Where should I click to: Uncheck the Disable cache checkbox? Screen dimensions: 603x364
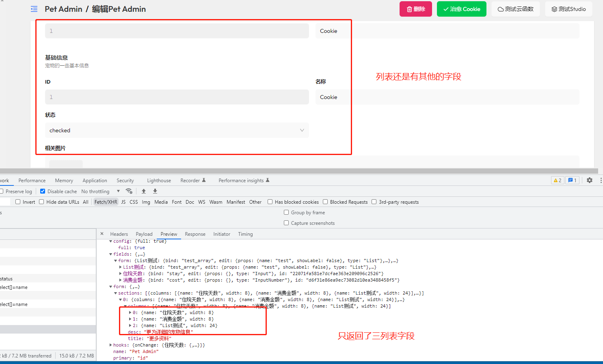pos(43,191)
